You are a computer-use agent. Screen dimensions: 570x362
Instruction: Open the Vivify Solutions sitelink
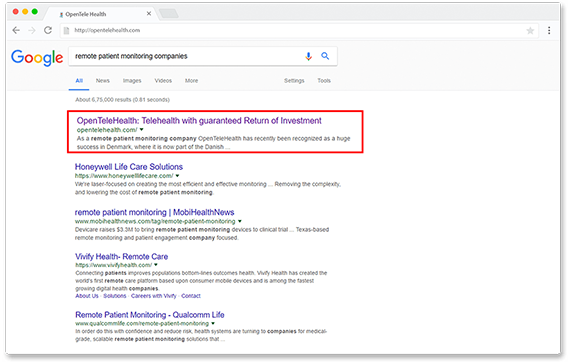click(x=115, y=296)
